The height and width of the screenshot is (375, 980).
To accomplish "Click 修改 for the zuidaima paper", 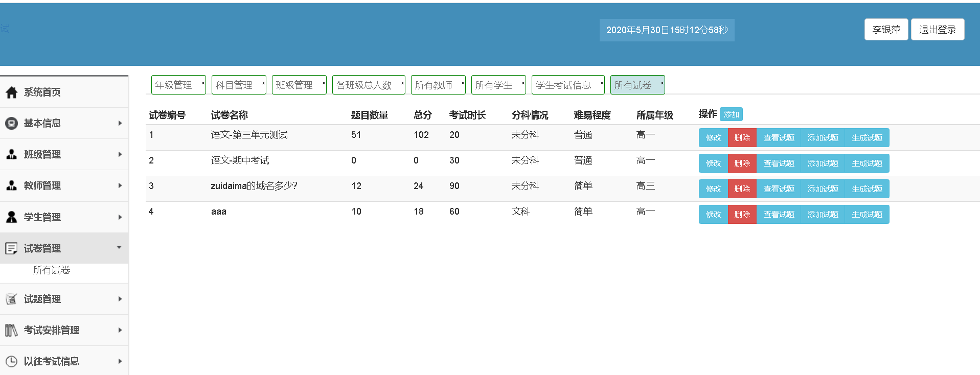I will click(713, 189).
